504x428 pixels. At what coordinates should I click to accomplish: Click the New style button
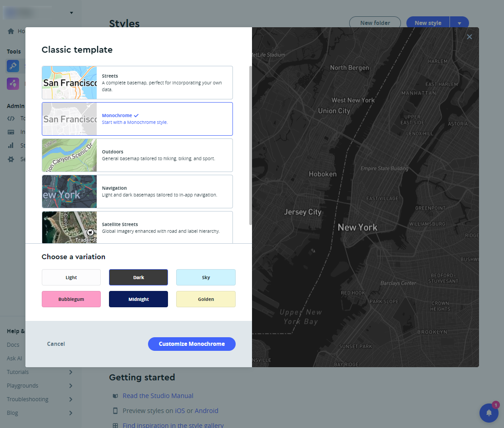click(428, 23)
